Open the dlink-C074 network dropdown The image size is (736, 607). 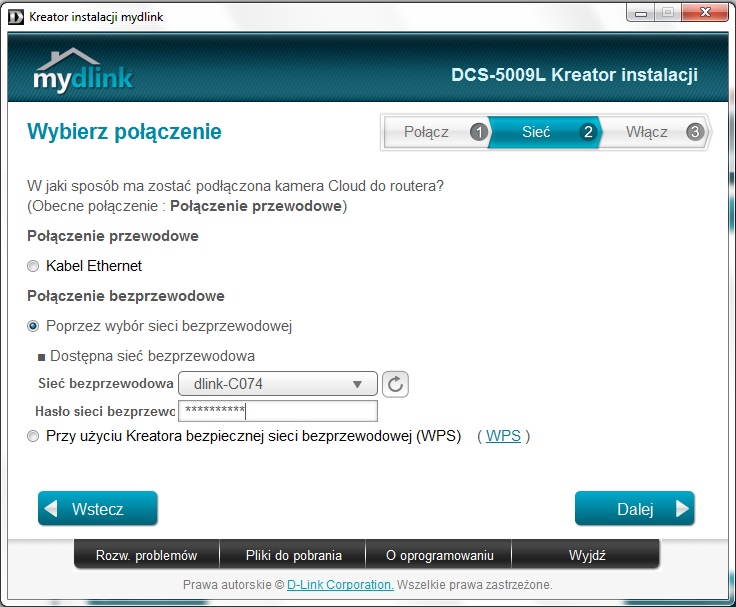click(278, 384)
